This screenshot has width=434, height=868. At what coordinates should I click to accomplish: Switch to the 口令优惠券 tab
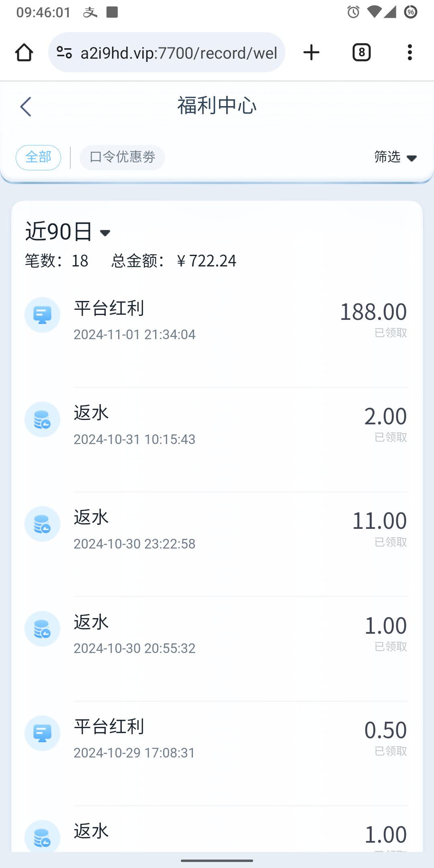tap(122, 158)
